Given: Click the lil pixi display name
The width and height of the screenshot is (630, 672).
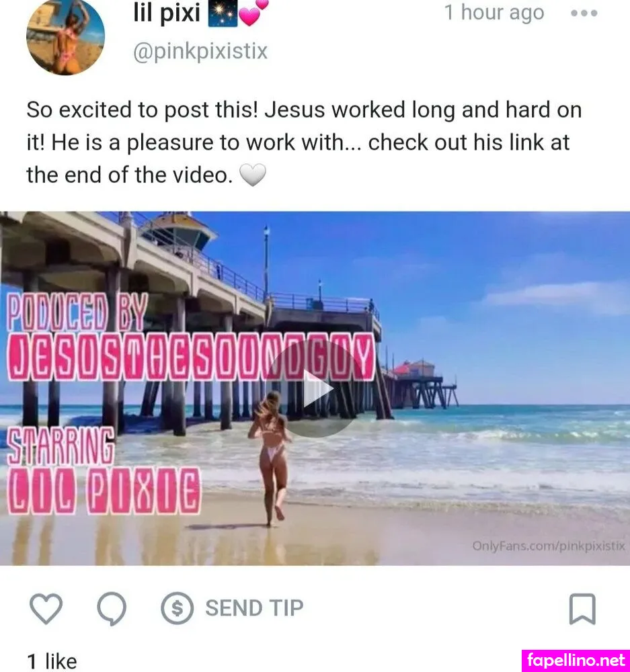Looking at the screenshot, I should pyautogui.click(x=166, y=13).
